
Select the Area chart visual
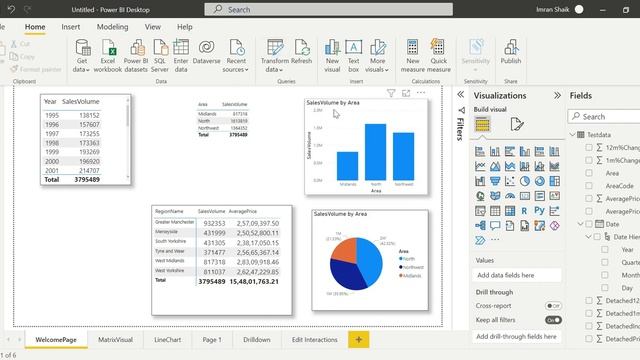coord(495,166)
